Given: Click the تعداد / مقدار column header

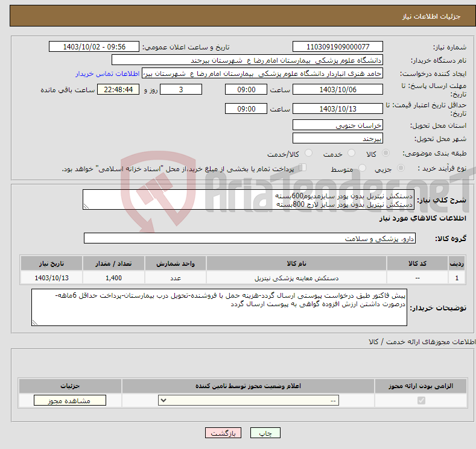Looking at the screenshot, I should pyautogui.click(x=113, y=263).
